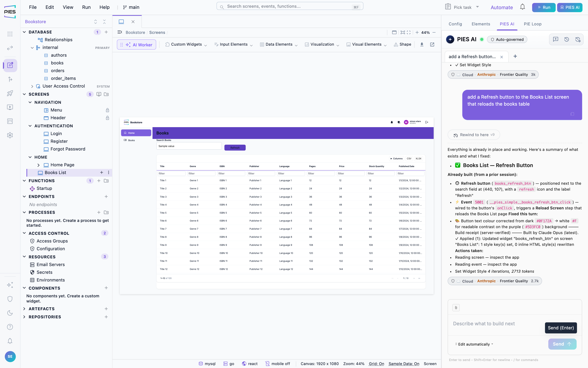Expand the Home Page tree node

tap(38, 165)
